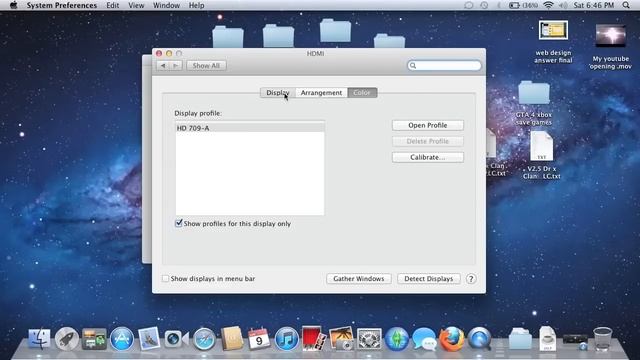
Task: Open the App Store dock icon
Action: [122, 339]
